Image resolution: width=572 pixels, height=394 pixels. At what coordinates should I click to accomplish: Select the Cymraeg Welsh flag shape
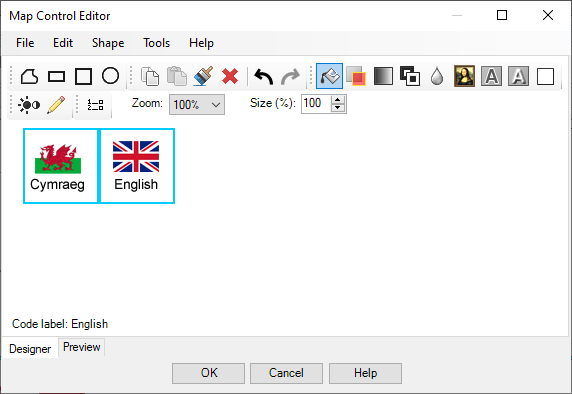tap(61, 166)
